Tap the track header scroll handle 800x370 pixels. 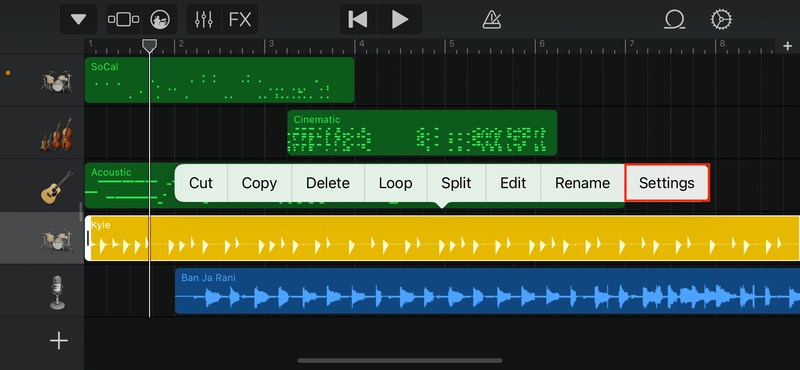[81, 211]
